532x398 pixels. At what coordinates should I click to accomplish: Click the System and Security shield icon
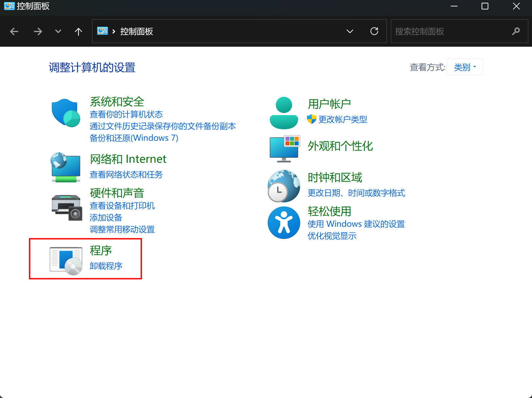(66, 113)
